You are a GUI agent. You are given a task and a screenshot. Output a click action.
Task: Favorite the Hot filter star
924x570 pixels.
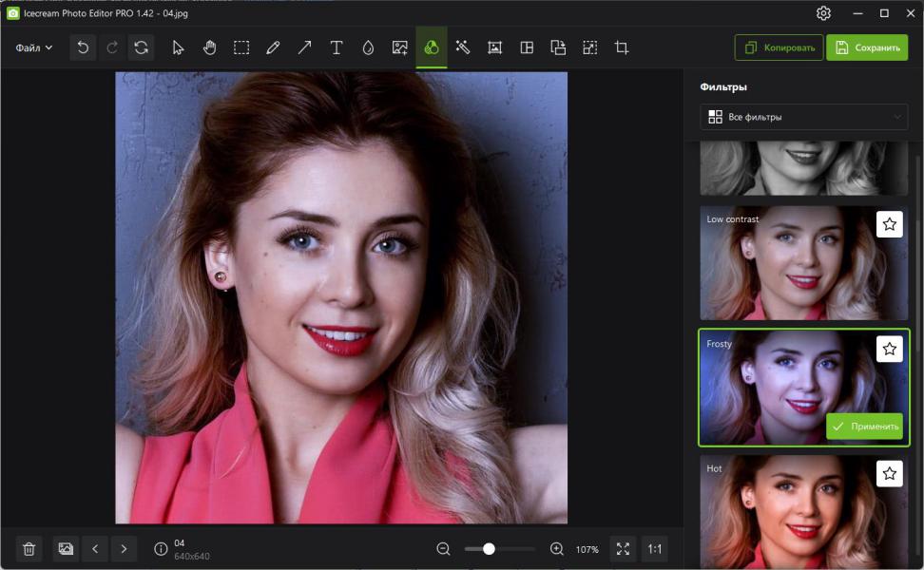[890, 474]
